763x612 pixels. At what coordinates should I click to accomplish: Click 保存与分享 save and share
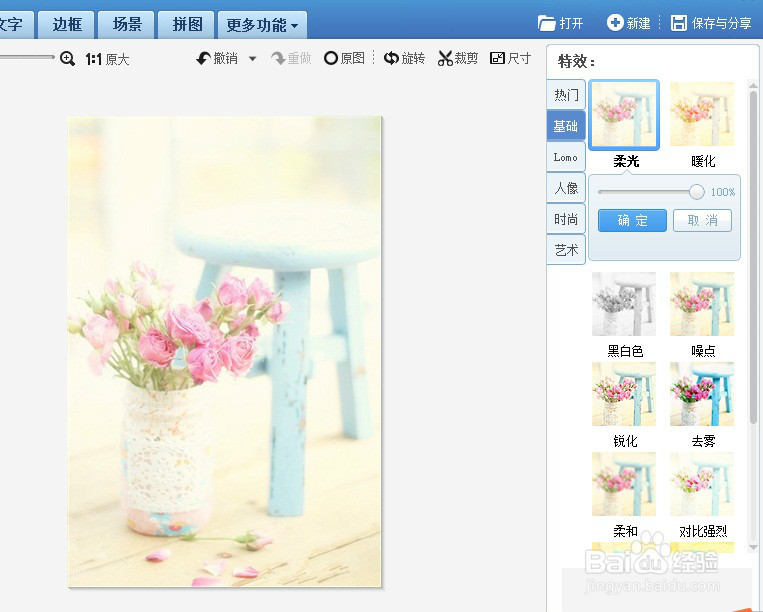click(x=711, y=23)
